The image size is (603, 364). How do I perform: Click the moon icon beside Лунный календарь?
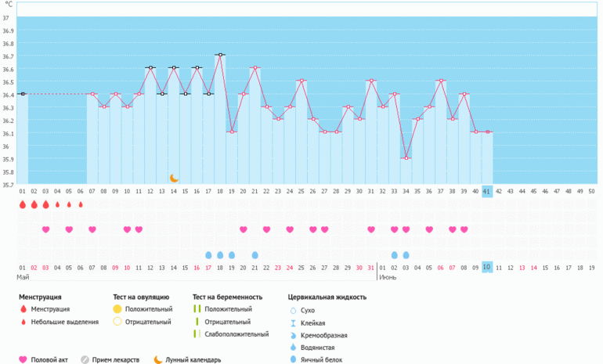tap(157, 360)
